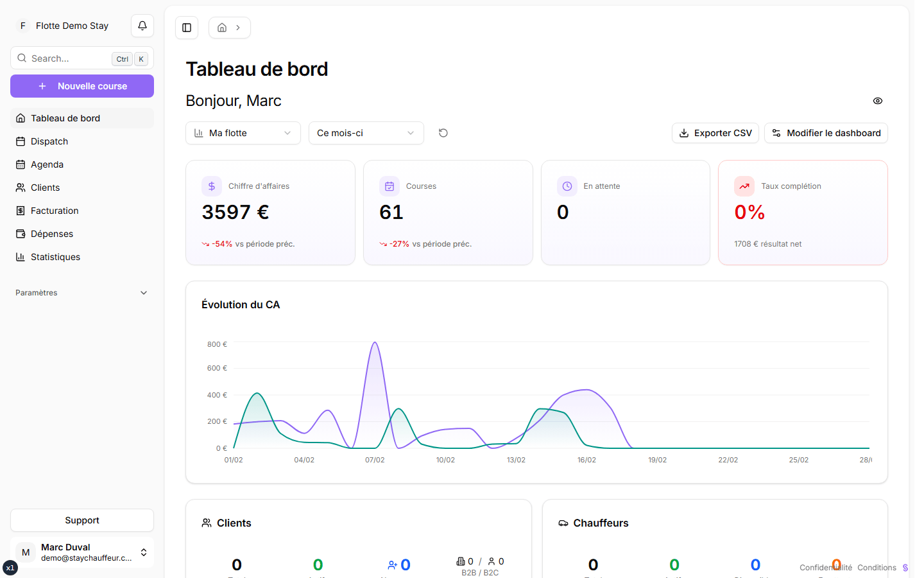Open the Ce mois-ci period dropdown
924x578 pixels.
[366, 133]
